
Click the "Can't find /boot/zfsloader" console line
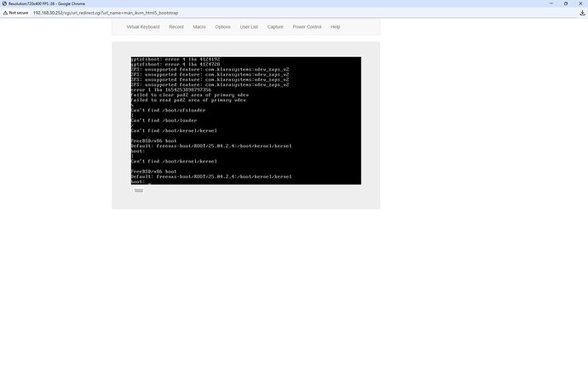[x=168, y=110]
